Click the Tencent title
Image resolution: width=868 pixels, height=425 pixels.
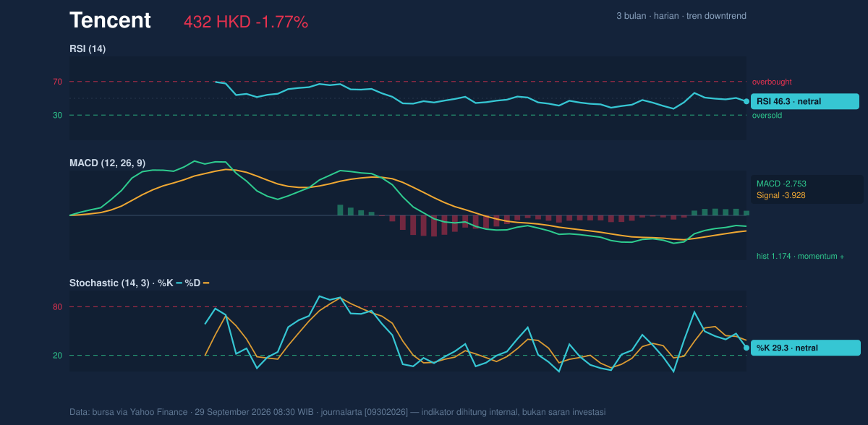point(110,21)
